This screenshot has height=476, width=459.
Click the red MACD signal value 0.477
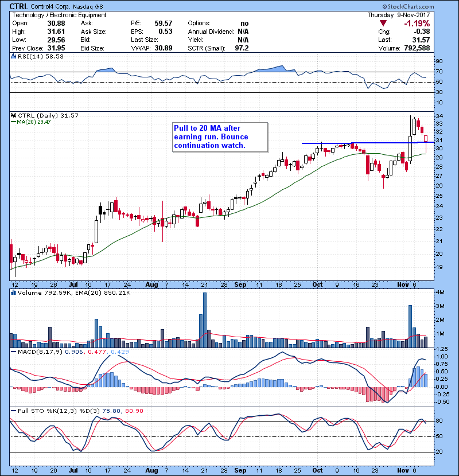click(97, 352)
